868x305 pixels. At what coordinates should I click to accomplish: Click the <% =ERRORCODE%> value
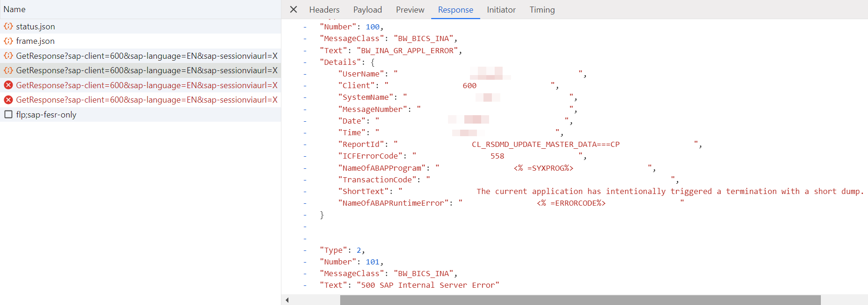(x=571, y=203)
